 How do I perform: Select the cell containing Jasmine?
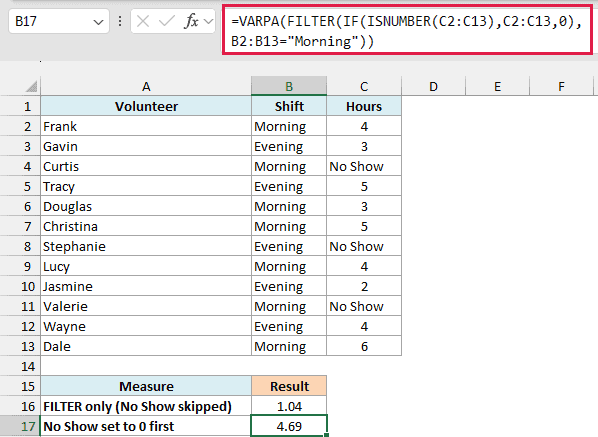[x=146, y=286]
